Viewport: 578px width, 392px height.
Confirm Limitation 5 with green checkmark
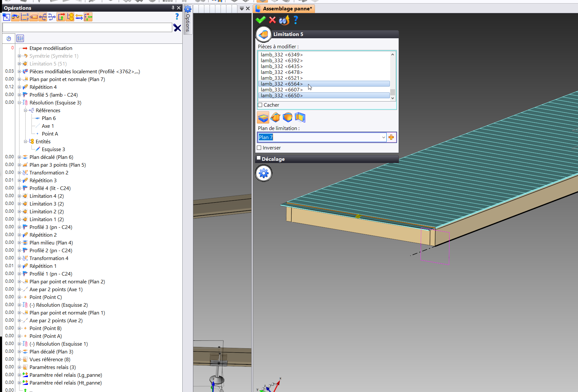(x=260, y=20)
